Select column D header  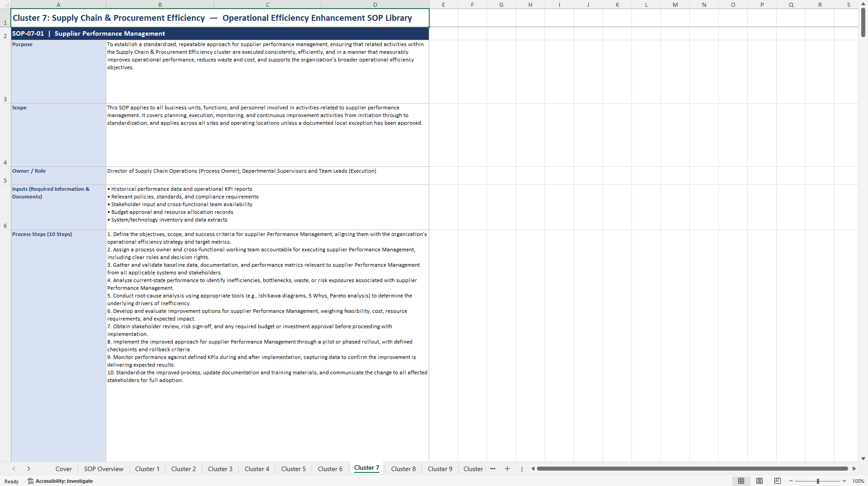[375, 5]
